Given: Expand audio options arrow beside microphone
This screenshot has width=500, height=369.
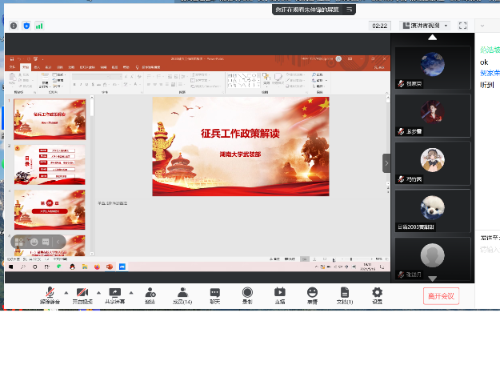Looking at the screenshot, I should (66, 293).
